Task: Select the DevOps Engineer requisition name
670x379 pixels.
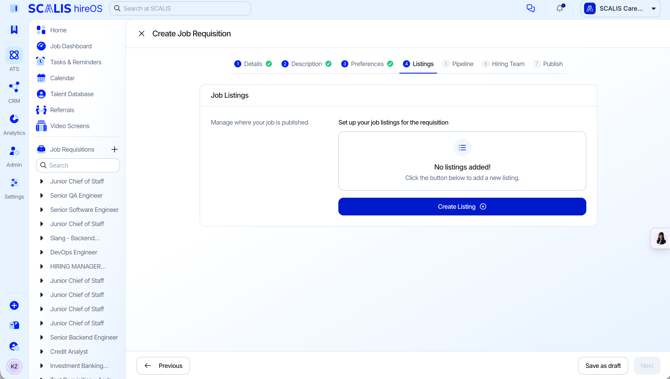Action: 73,253
